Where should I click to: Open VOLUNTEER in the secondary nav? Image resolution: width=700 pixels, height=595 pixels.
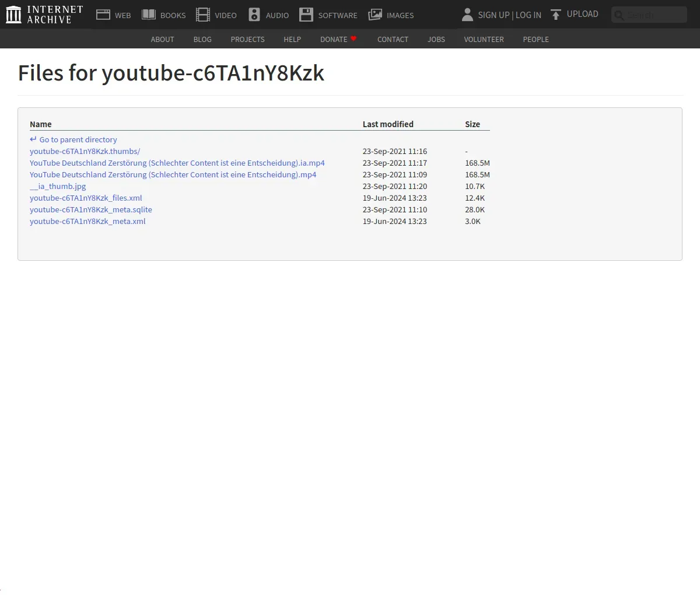(x=484, y=39)
